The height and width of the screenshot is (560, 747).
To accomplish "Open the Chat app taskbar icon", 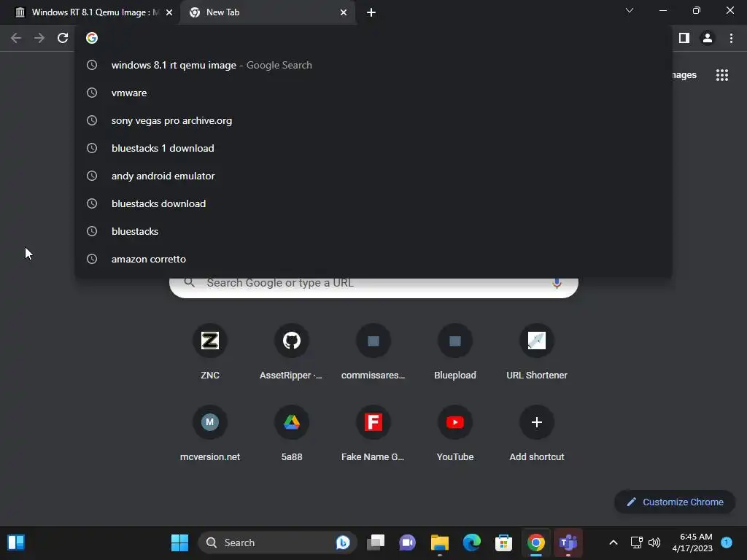I will coord(407,542).
